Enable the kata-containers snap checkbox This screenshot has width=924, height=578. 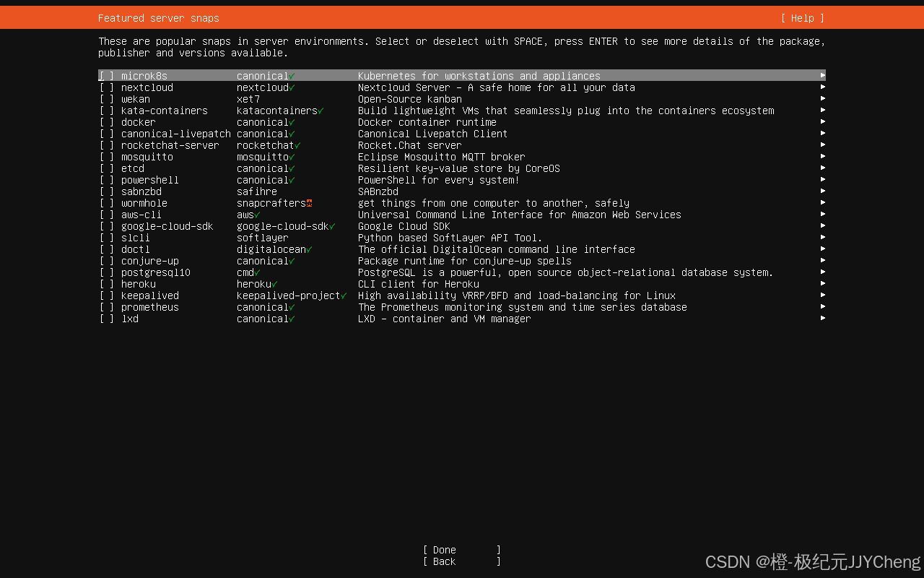tap(107, 111)
